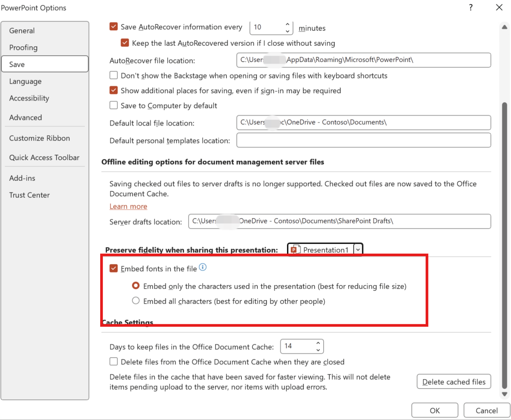The width and height of the screenshot is (511, 420).
Task: Click Default local file location field
Action: 364,122
